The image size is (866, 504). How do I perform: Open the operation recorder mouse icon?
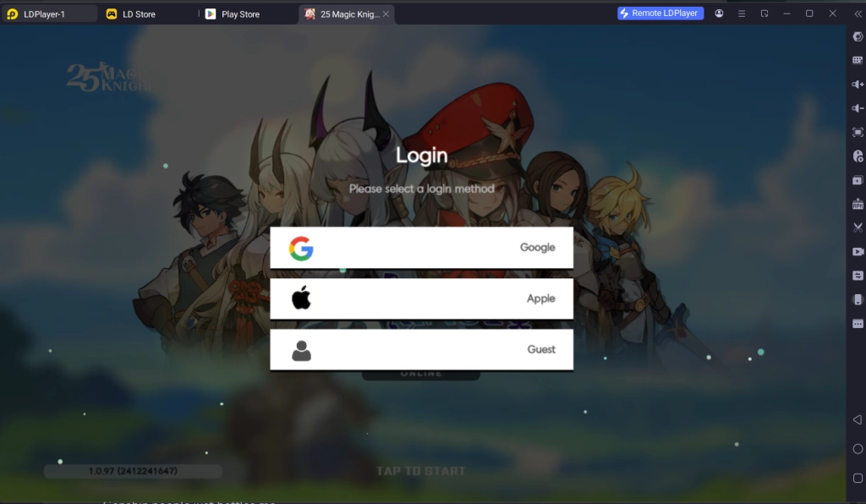pos(858,156)
